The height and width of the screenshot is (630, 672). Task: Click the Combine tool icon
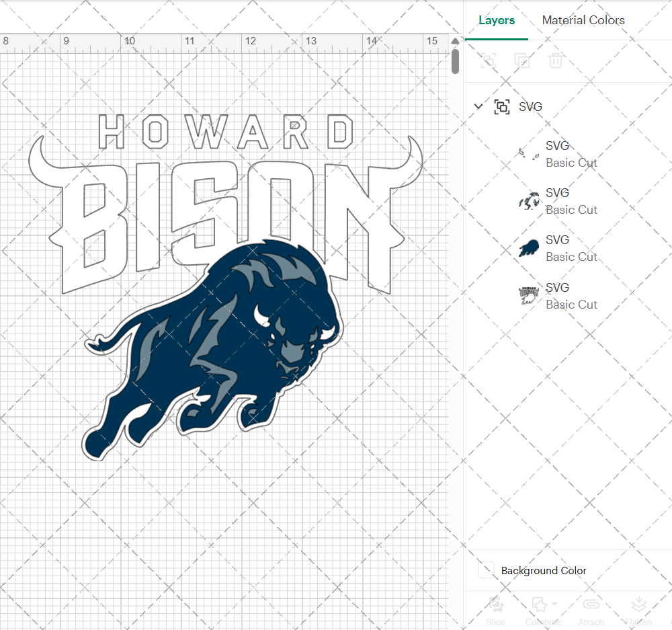coord(540,604)
